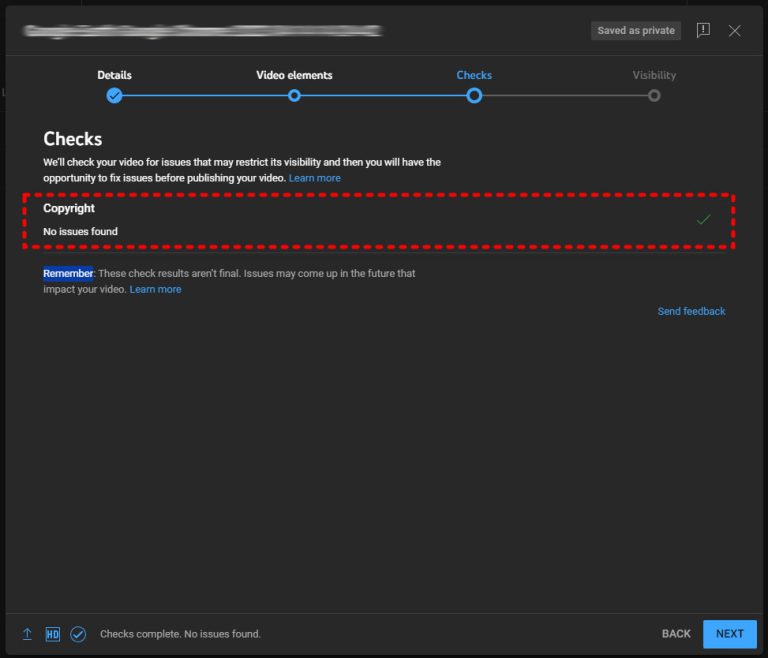Click the Visibility step circle marker
This screenshot has width=768, height=658.
click(x=654, y=96)
